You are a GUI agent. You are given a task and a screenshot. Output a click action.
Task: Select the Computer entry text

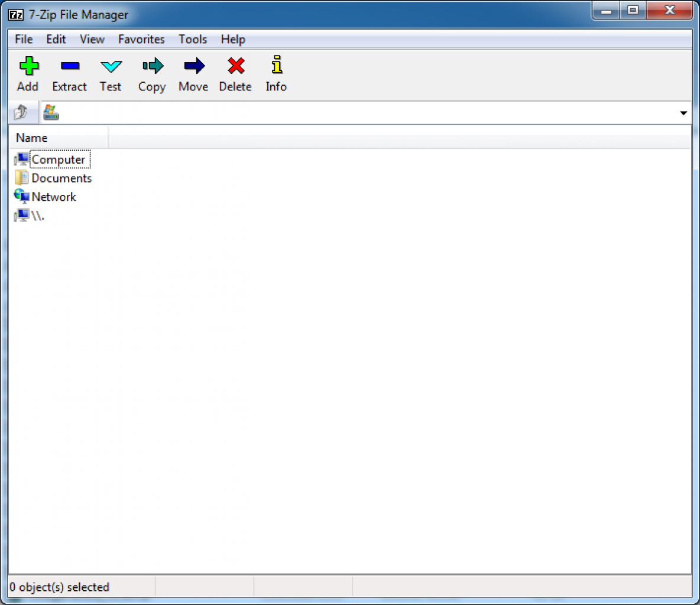click(59, 160)
